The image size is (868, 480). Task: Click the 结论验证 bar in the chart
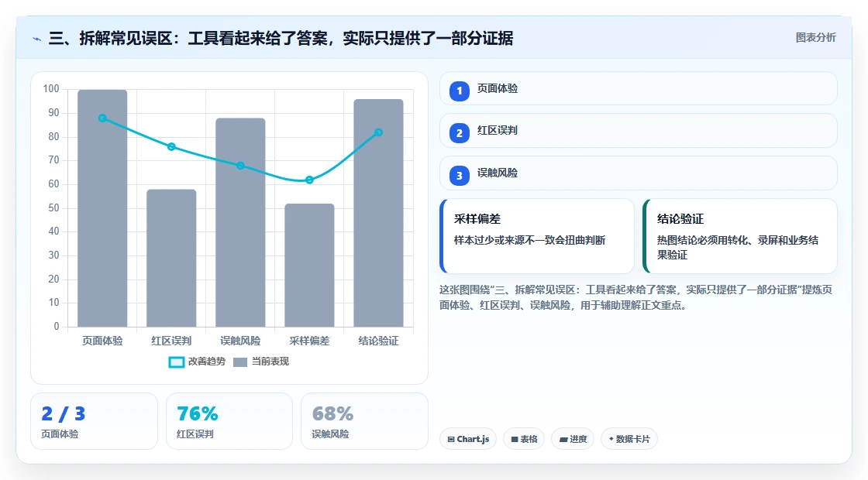[x=379, y=213]
